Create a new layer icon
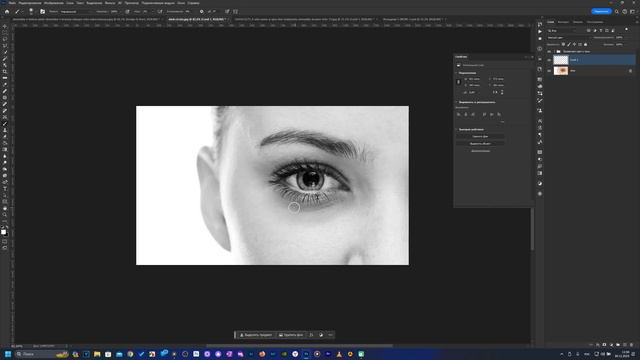 624,345
